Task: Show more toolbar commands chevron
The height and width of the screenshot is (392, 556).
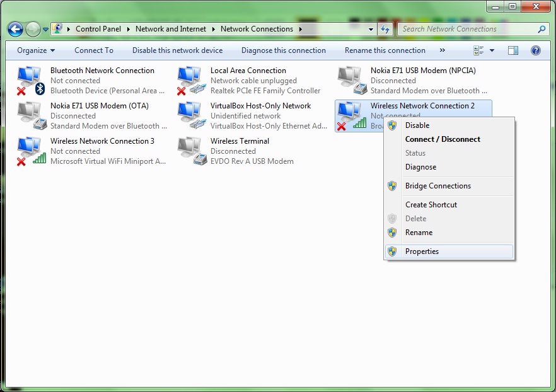Action: 442,50
